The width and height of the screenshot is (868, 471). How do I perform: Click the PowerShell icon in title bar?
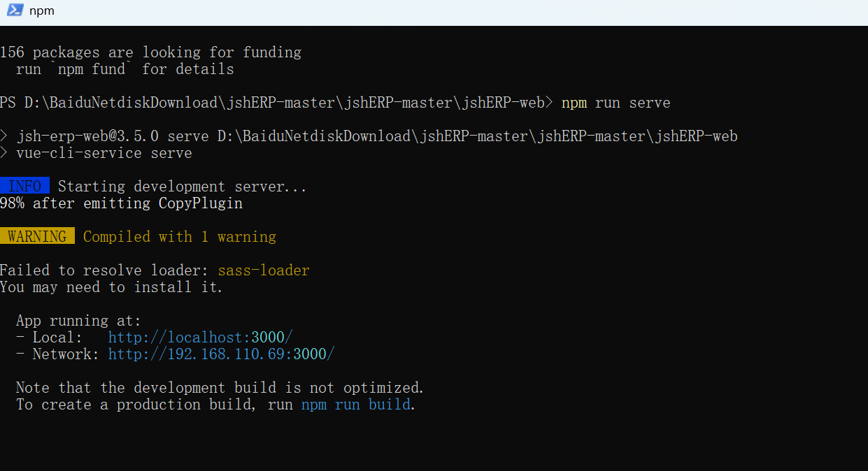coord(15,10)
